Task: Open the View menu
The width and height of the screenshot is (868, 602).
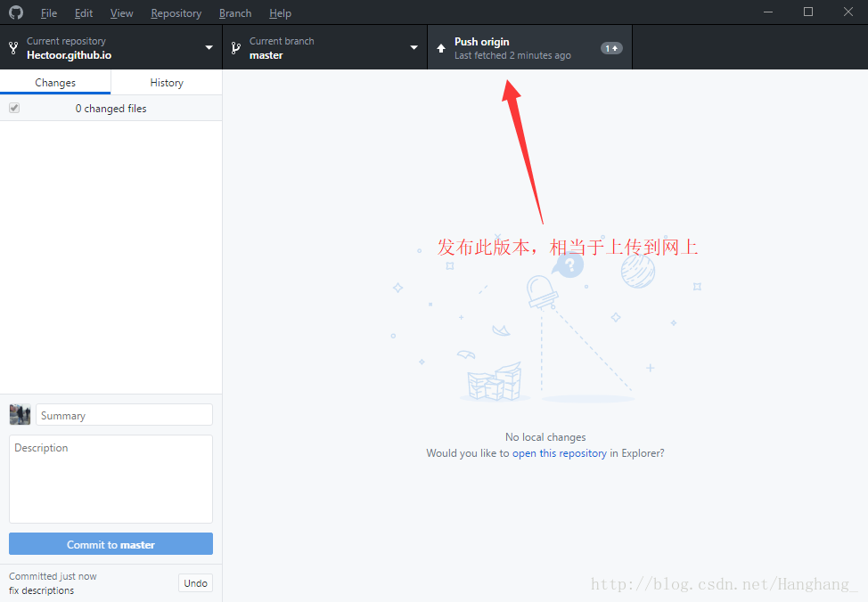Action: point(121,12)
